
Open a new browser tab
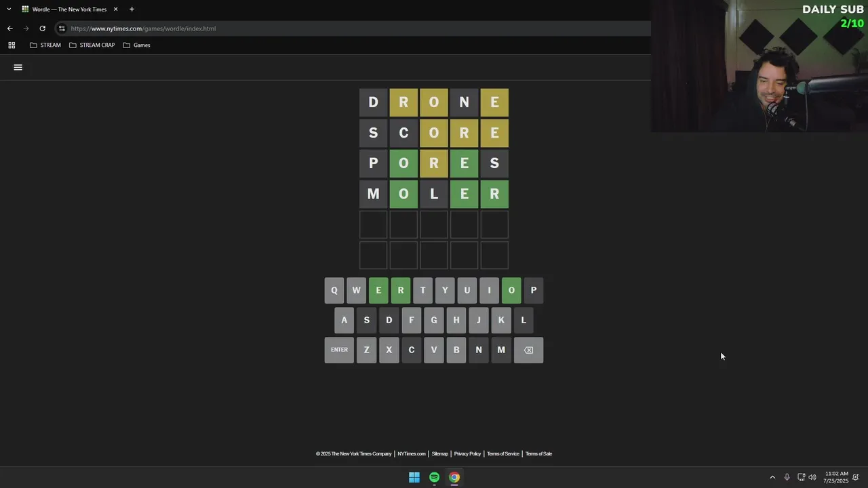pos(132,9)
